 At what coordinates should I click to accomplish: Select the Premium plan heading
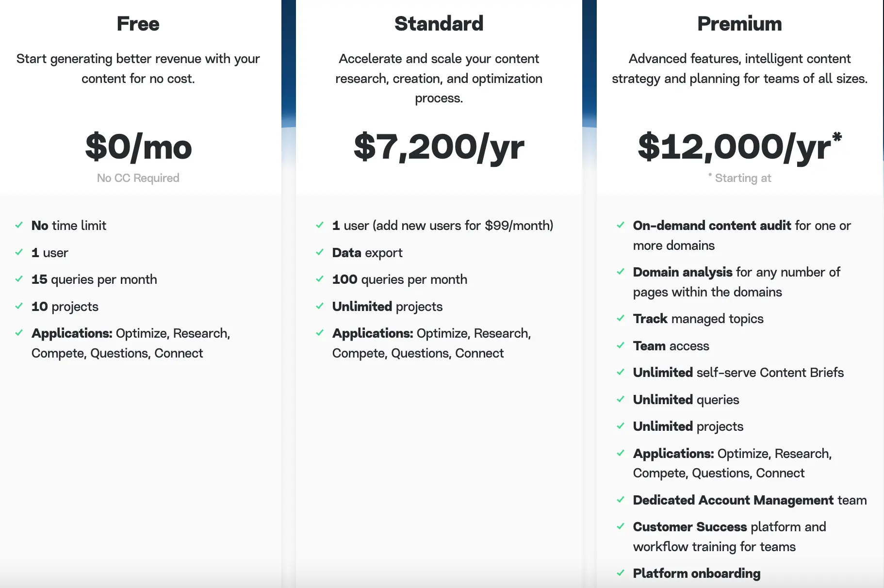tap(739, 24)
